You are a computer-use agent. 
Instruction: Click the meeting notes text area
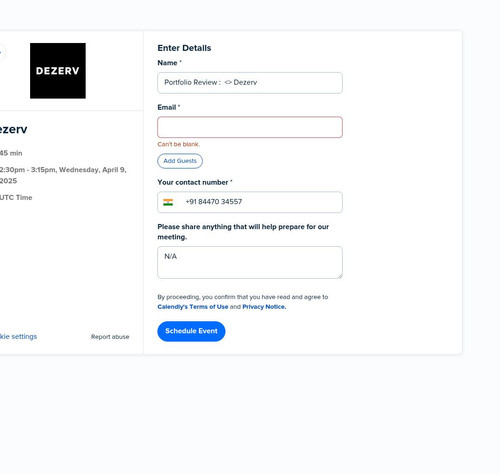250,262
